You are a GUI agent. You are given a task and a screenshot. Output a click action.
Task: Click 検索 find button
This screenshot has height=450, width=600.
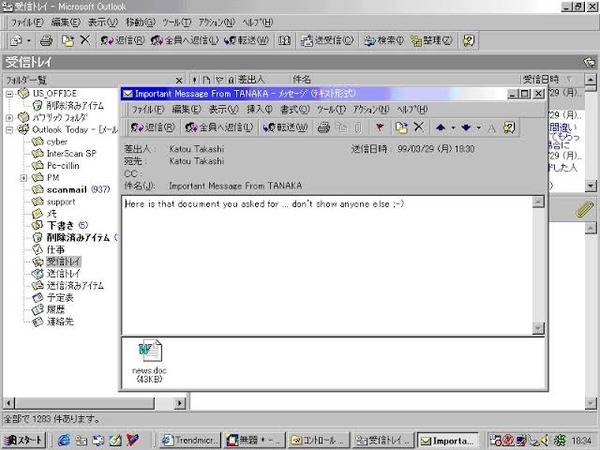(x=383, y=40)
